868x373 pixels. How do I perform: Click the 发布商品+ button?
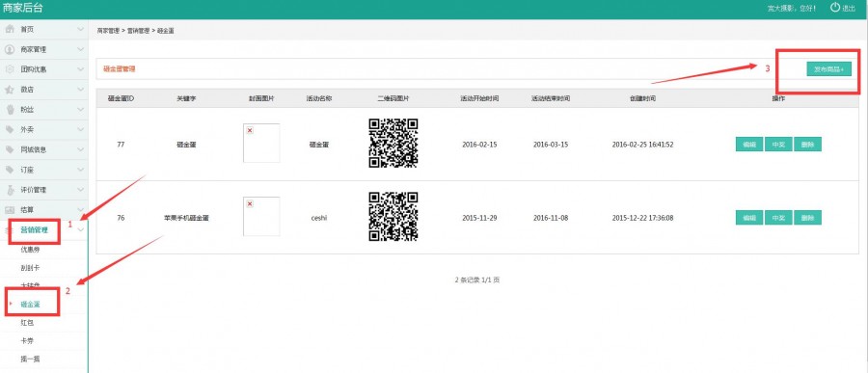pyautogui.click(x=828, y=69)
